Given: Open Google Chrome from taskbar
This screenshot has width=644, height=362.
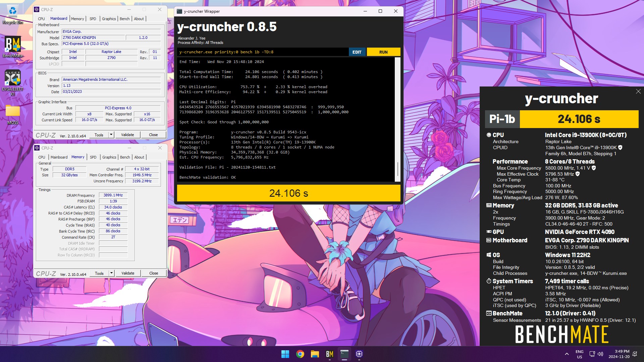Looking at the screenshot, I should click(300, 354).
